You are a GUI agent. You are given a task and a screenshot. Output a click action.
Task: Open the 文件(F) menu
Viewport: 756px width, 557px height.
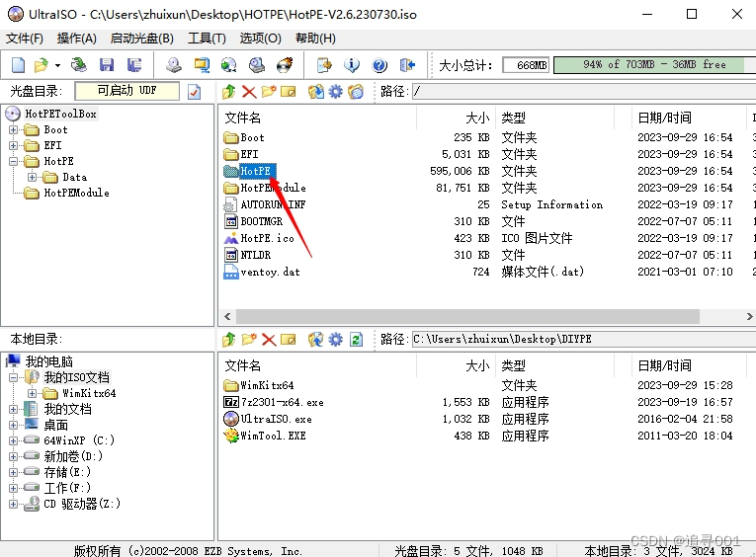(24, 39)
